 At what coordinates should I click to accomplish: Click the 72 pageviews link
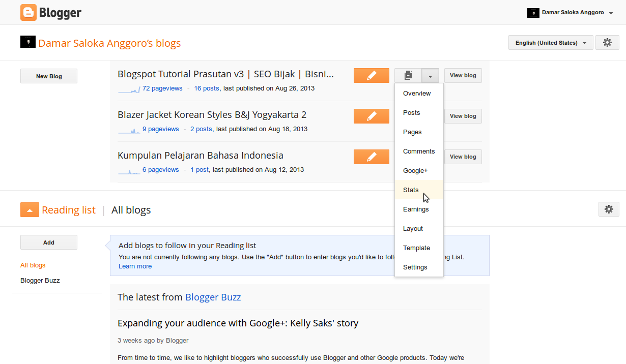coord(162,88)
